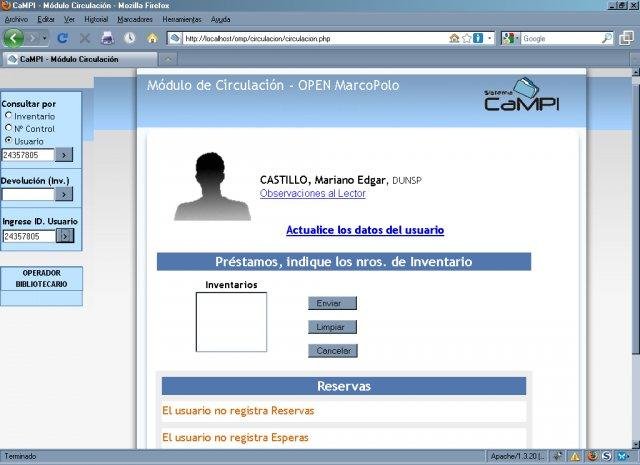Click the CASTILLO, Mariano Edgar name text
Screen dimensions: 640x465
click(x=323, y=180)
